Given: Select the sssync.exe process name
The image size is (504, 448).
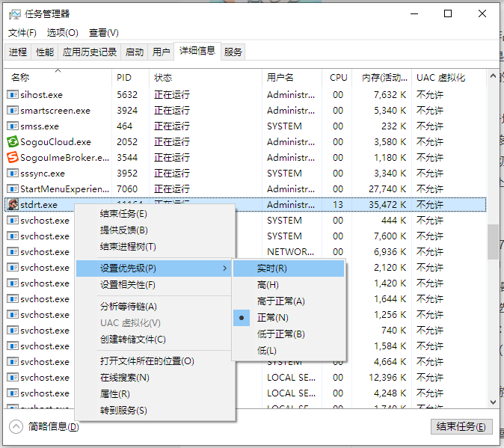Looking at the screenshot, I should click(43, 174).
